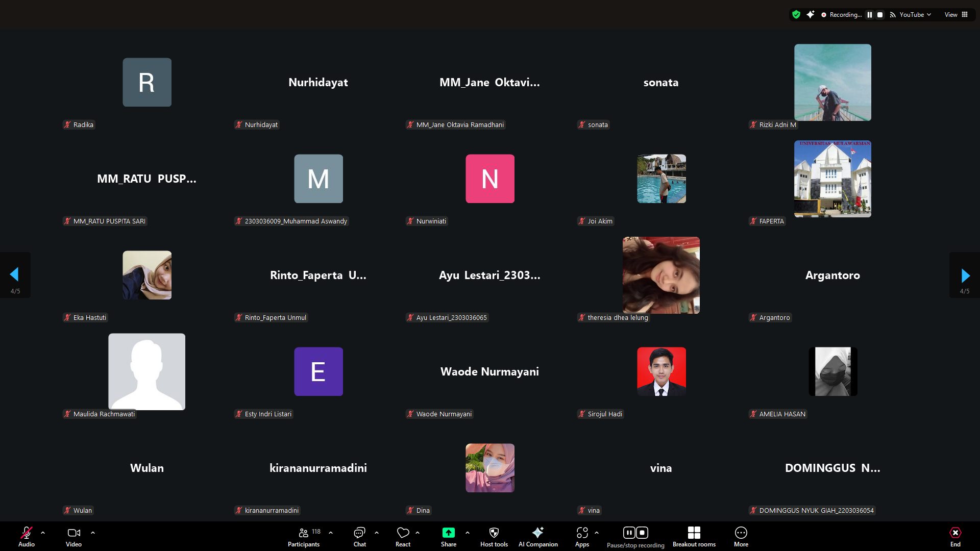Open the Chat panel

359,536
